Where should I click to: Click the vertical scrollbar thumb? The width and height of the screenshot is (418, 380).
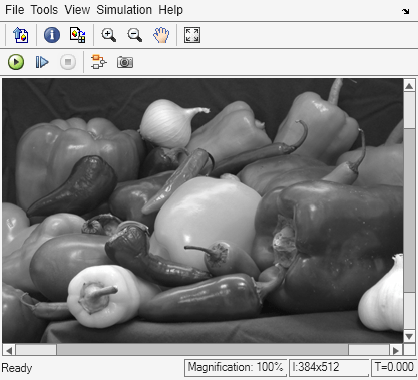[x=409, y=211]
